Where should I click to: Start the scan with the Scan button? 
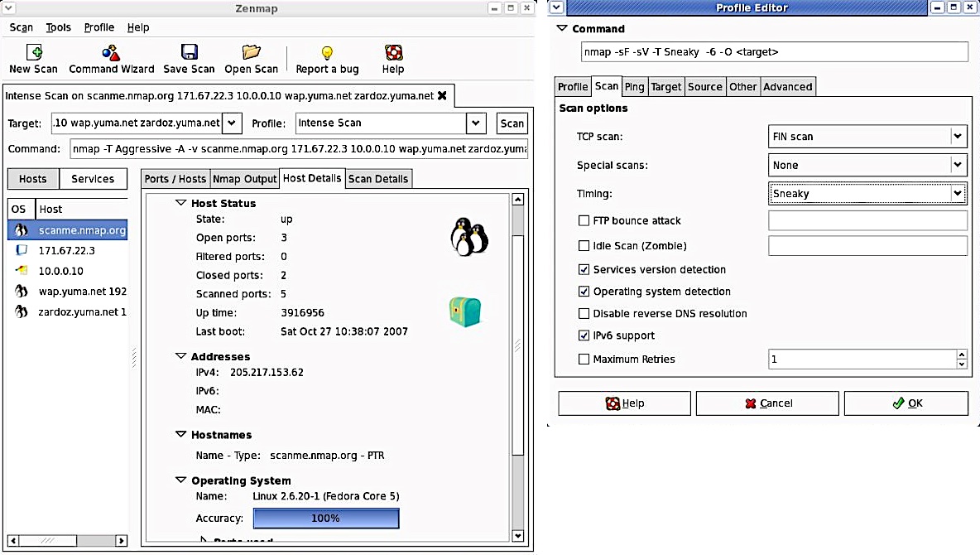pos(512,123)
